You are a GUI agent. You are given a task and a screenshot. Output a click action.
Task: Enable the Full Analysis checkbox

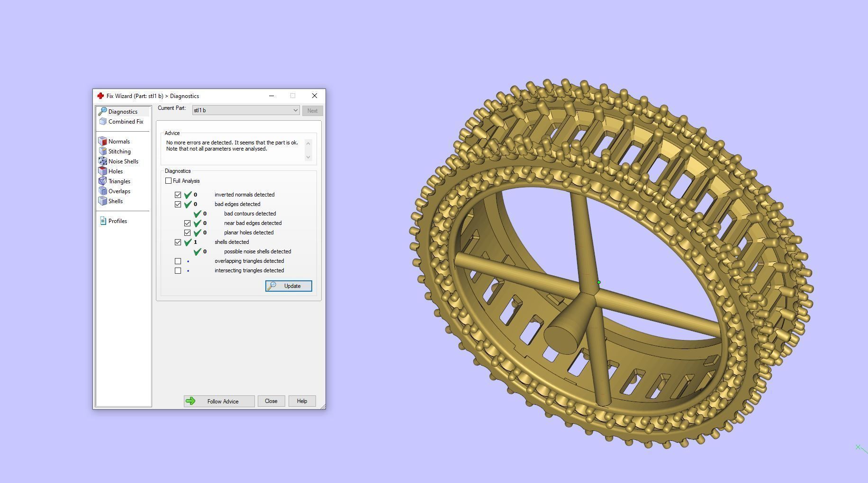click(x=168, y=181)
